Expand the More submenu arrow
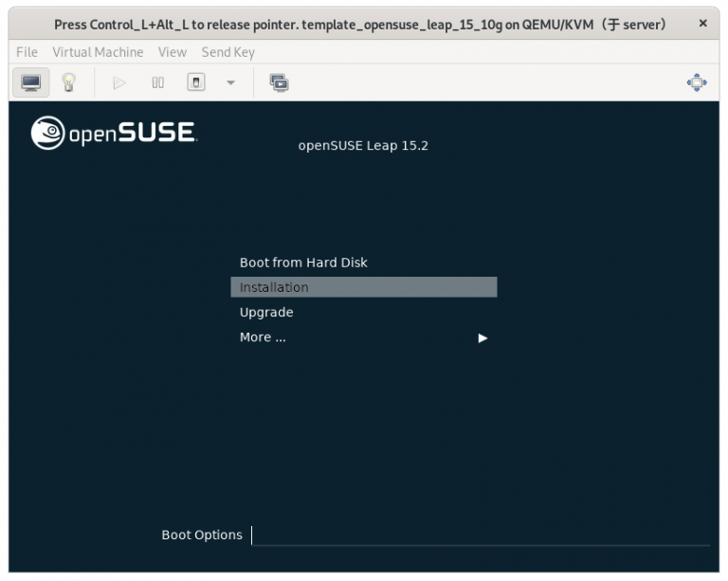This screenshot has width=728, height=581. pos(482,338)
